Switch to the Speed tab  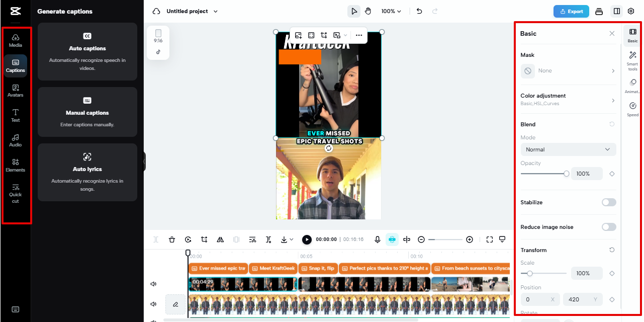coord(632,109)
